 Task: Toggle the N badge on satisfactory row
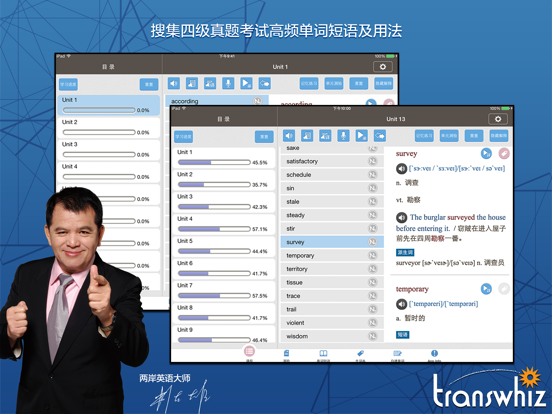point(372,161)
